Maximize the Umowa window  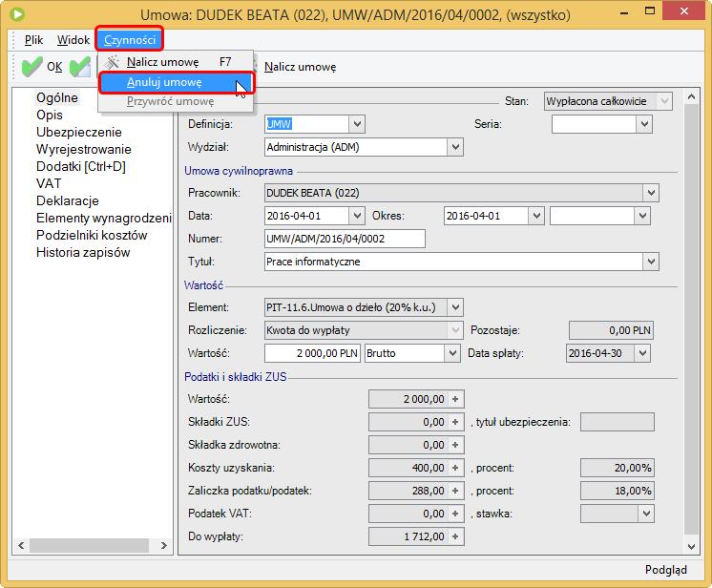tap(650, 12)
